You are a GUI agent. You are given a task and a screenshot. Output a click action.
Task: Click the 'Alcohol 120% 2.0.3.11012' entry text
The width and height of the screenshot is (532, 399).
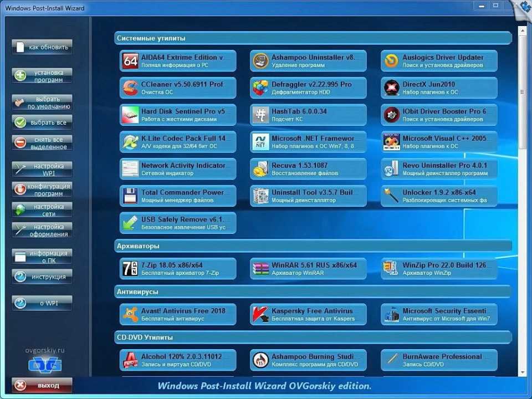click(x=182, y=356)
